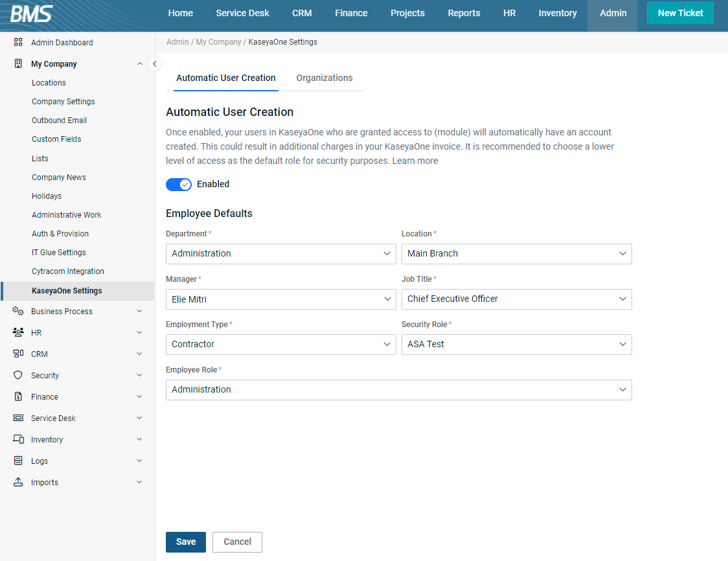Open the Employment Type dropdown
This screenshot has height=561, width=728.
coord(281,344)
